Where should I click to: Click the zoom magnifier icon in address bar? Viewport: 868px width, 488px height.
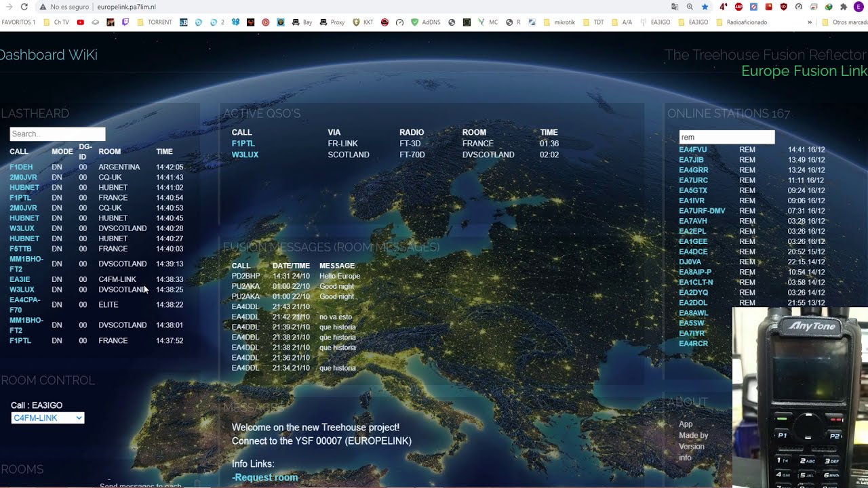coord(690,7)
